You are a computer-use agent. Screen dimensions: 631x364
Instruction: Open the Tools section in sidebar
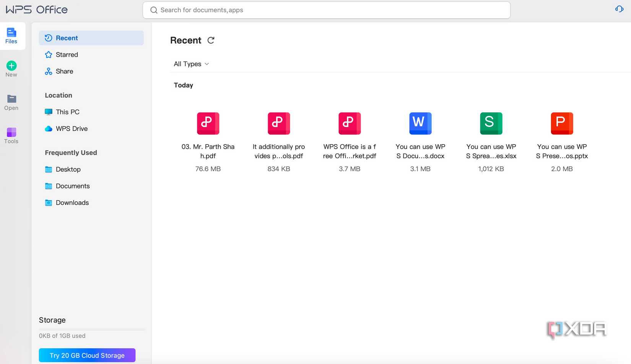pos(11,135)
